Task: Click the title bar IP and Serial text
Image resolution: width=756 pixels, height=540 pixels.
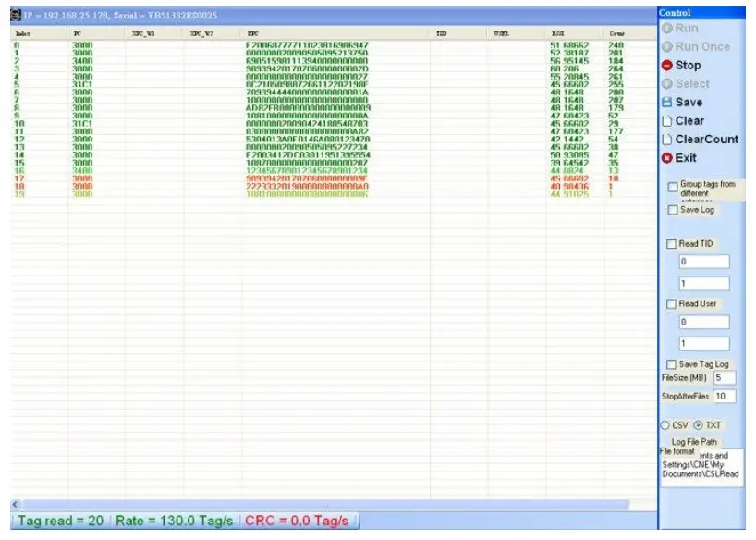Action: click(120, 16)
